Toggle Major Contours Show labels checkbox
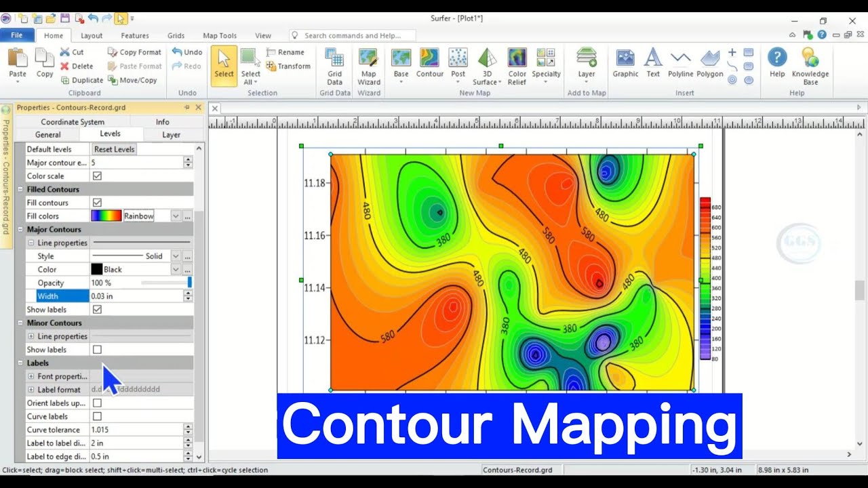 pyautogui.click(x=97, y=310)
